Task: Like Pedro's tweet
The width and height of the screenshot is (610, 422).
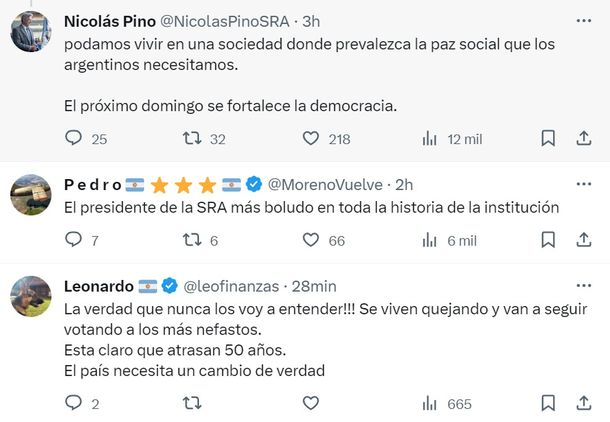Action: point(311,240)
